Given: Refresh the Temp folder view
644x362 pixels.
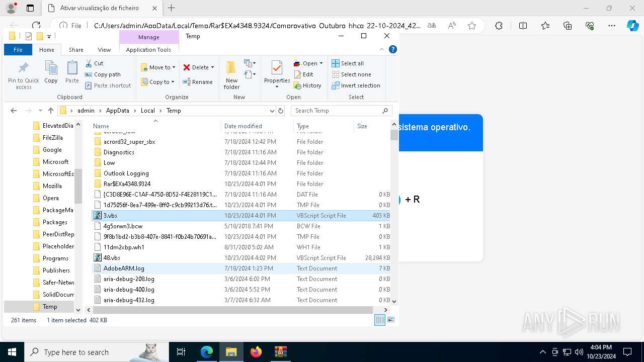Looking at the screenshot, I should [281, 111].
